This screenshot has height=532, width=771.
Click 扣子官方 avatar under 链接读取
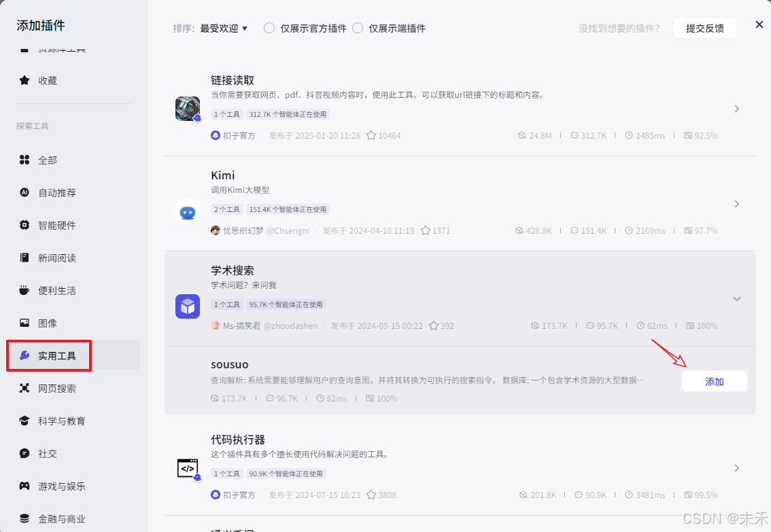click(216, 135)
